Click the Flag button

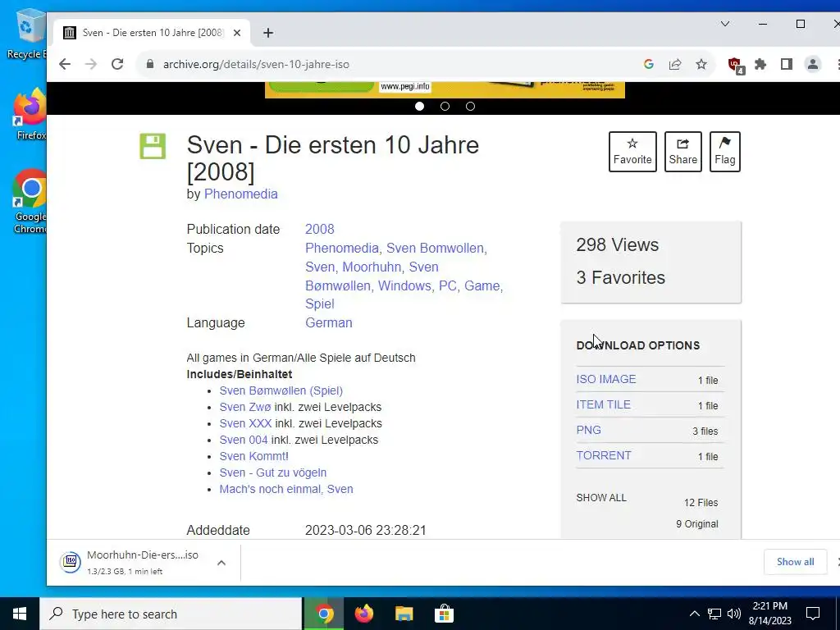pos(725,152)
